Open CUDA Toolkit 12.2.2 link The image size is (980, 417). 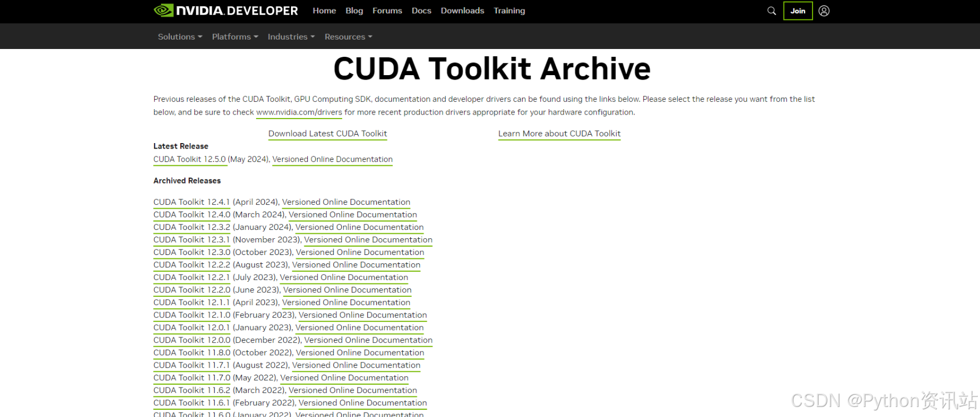click(191, 265)
